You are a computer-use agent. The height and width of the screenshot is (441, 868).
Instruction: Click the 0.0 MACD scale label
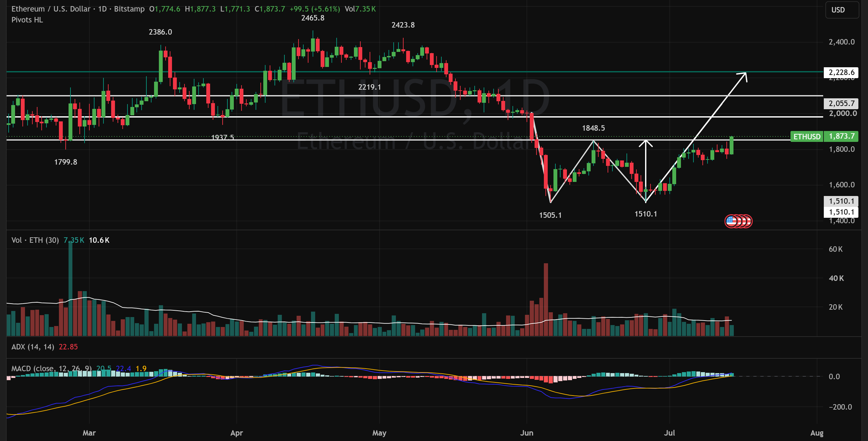pos(834,377)
